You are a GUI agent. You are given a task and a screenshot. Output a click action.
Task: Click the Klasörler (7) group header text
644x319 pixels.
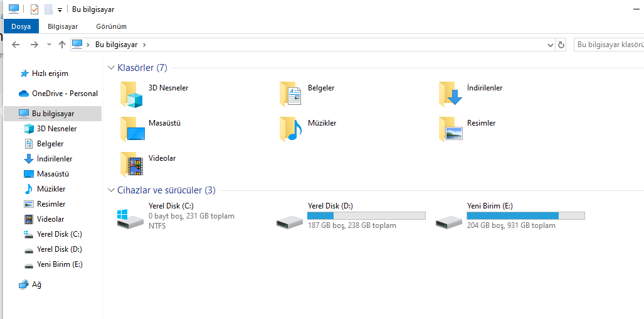(142, 68)
